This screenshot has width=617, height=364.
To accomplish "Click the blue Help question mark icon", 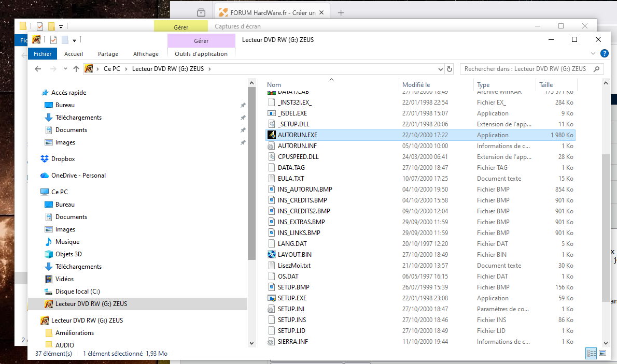I will (604, 53).
